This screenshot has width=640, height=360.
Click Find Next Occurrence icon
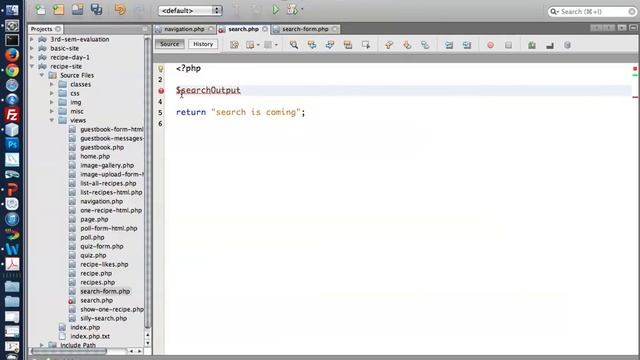pyautogui.click(x=330, y=45)
